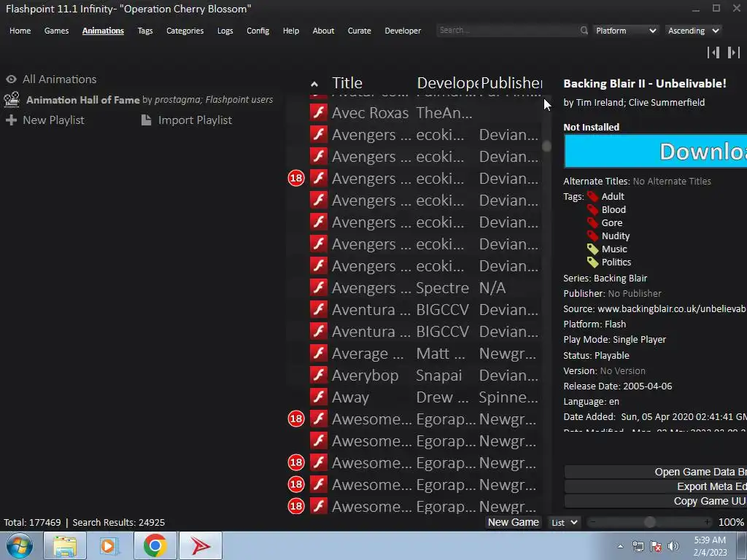
Task: Click the Flash icon of Avec Roxas
Action: click(x=319, y=112)
